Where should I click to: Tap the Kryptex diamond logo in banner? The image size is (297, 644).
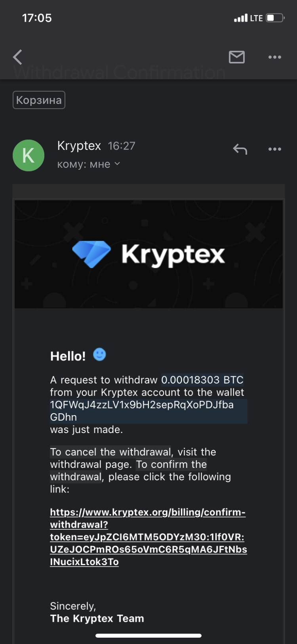click(x=91, y=254)
